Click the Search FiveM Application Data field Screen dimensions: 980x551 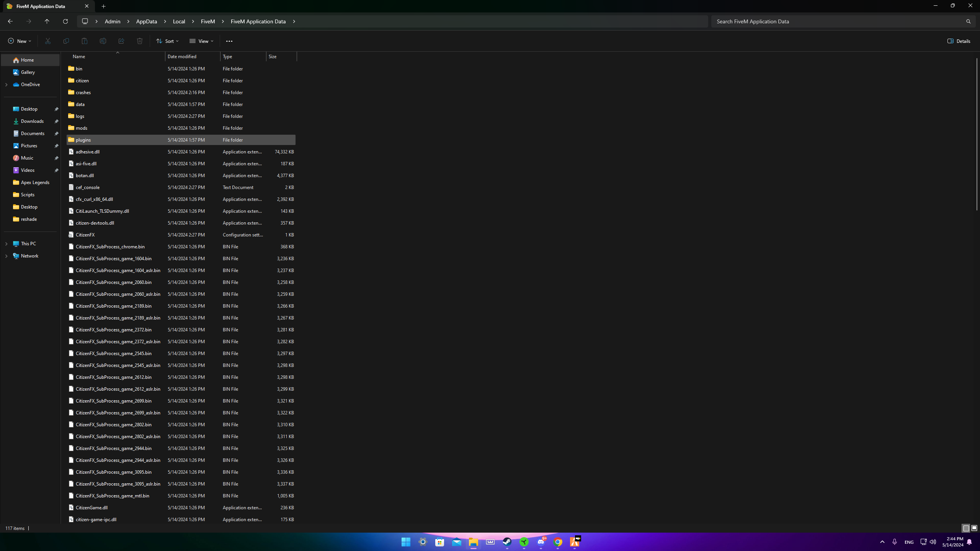pyautogui.click(x=838, y=21)
